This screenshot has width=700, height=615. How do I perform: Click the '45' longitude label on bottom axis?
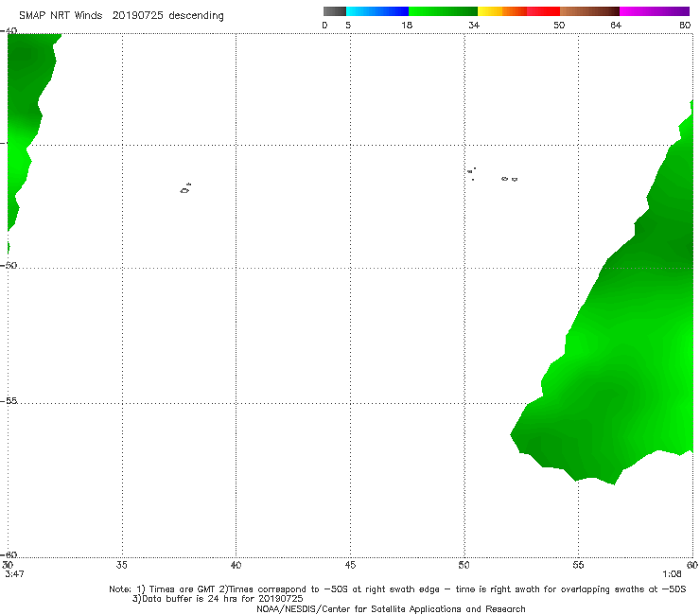pyautogui.click(x=350, y=565)
